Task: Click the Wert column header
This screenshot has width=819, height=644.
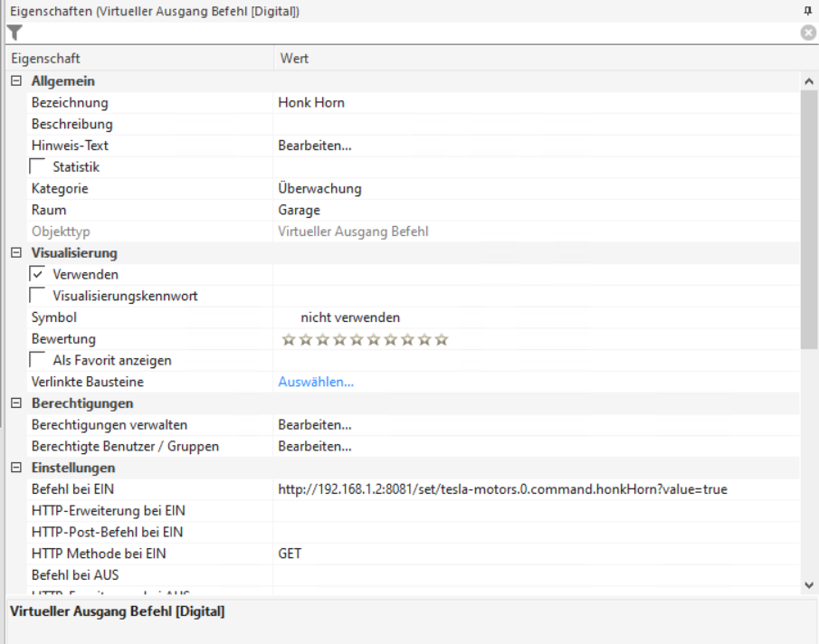Action: (546, 58)
